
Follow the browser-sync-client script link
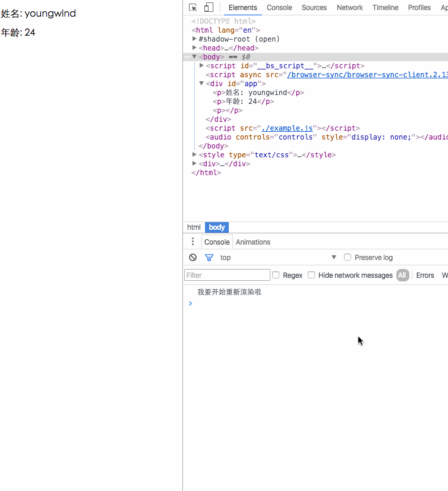pos(367,75)
